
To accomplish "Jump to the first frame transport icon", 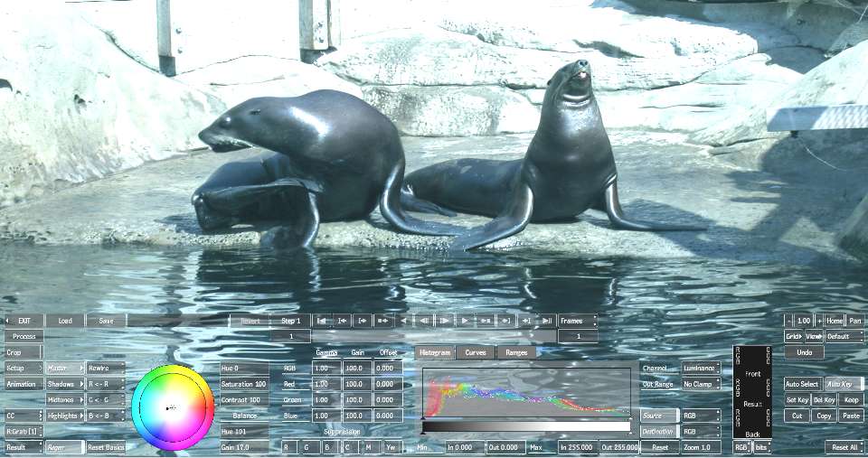I will pyautogui.click(x=322, y=321).
